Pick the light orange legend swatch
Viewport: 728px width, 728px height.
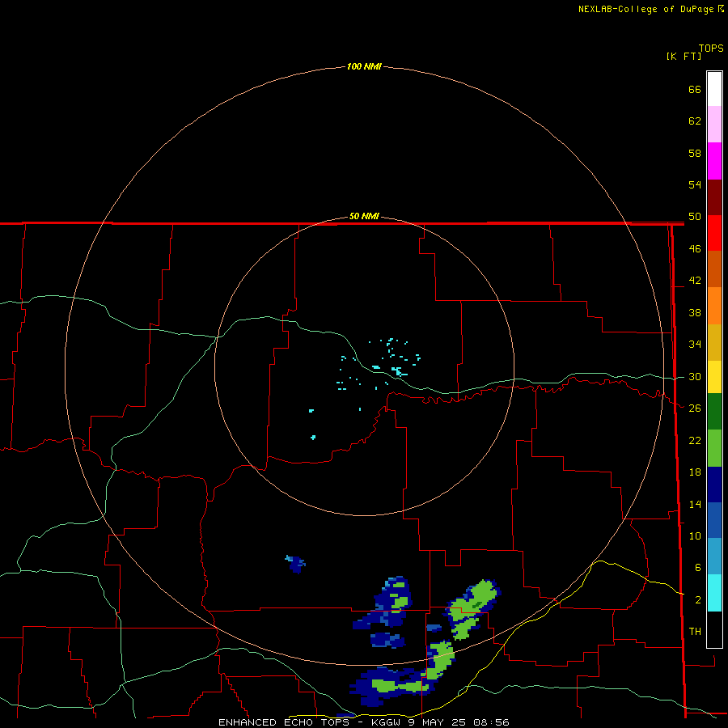point(714,306)
